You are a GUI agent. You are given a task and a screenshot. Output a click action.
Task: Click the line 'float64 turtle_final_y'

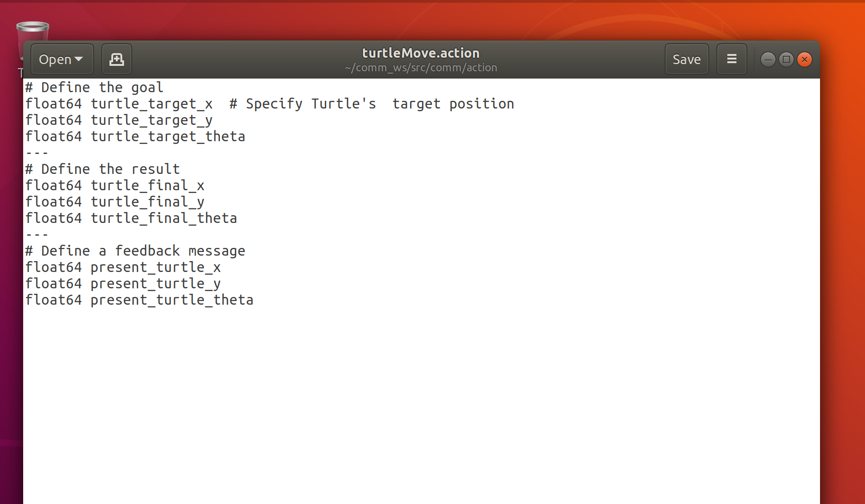pyautogui.click(x=115, y=202)
